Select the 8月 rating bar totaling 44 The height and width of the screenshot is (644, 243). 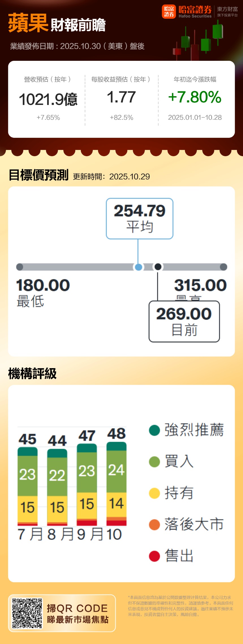(x=57, y=487)
